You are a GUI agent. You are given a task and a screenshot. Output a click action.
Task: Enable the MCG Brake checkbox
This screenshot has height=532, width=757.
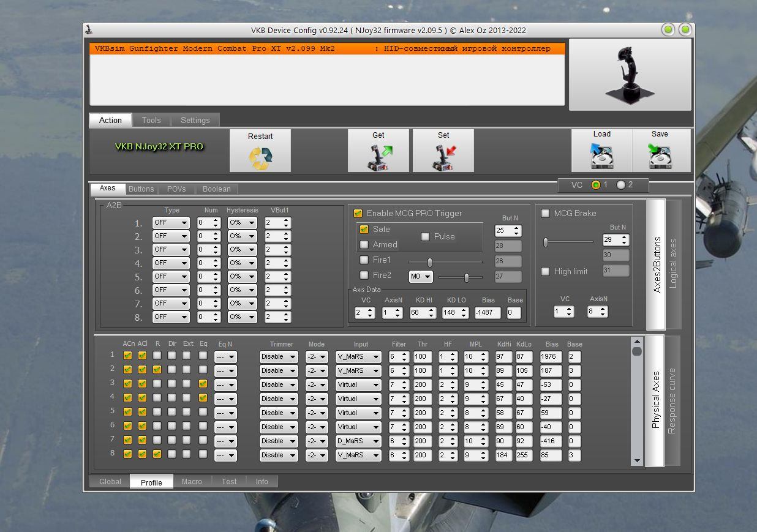[x=545, y=213]
